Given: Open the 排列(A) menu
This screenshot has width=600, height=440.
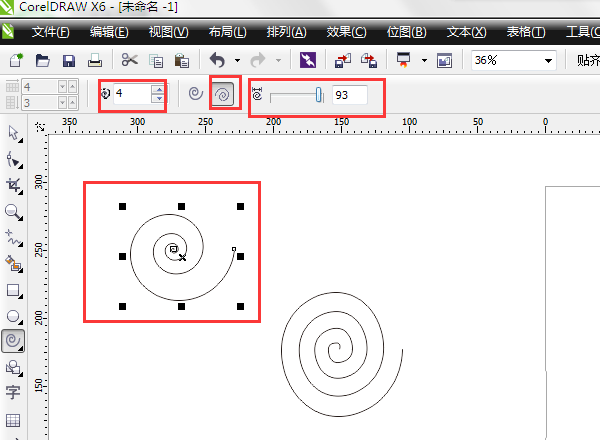Looking at the screenshot, I should coord(287,32).
